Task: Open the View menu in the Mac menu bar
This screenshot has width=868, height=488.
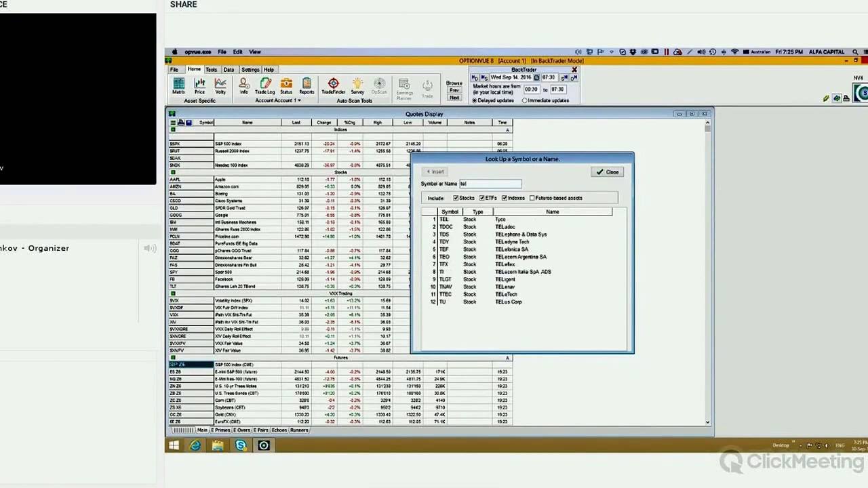Action: click(255, 52)
